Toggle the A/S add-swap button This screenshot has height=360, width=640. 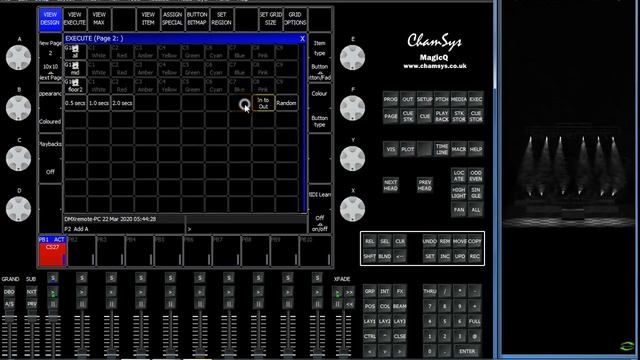9,304
